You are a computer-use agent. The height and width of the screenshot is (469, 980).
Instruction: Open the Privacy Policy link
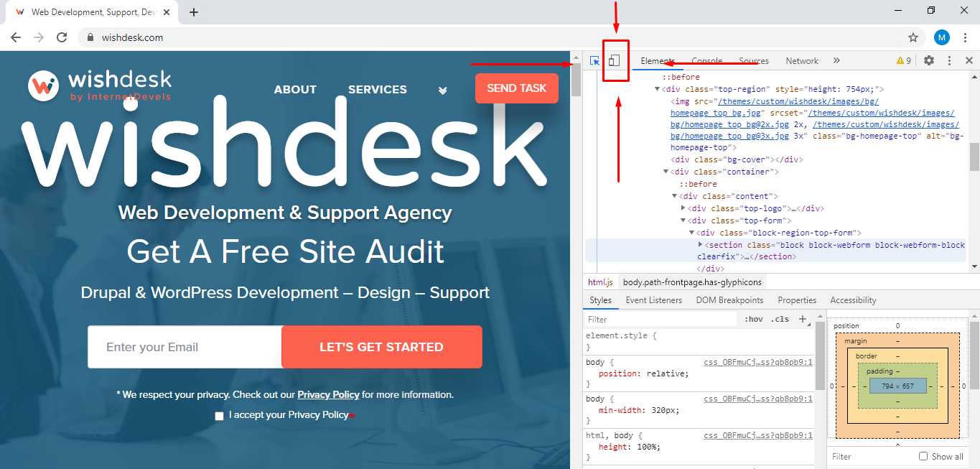click(328, 394)
